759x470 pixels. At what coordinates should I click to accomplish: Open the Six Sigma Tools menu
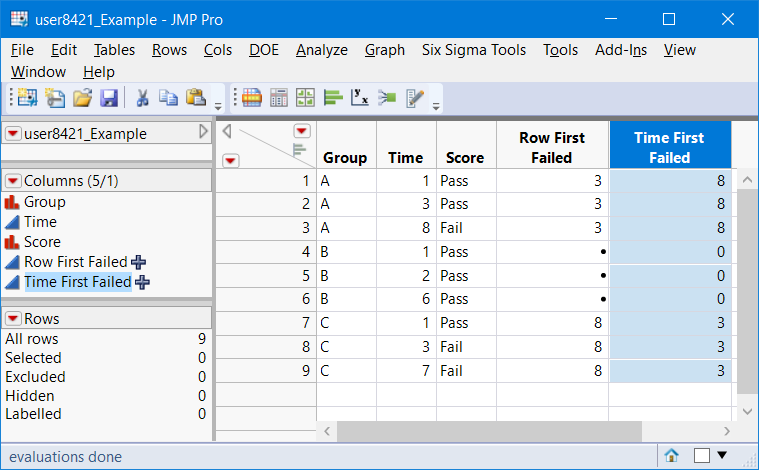pyautogui.click(x=473, y=49)
